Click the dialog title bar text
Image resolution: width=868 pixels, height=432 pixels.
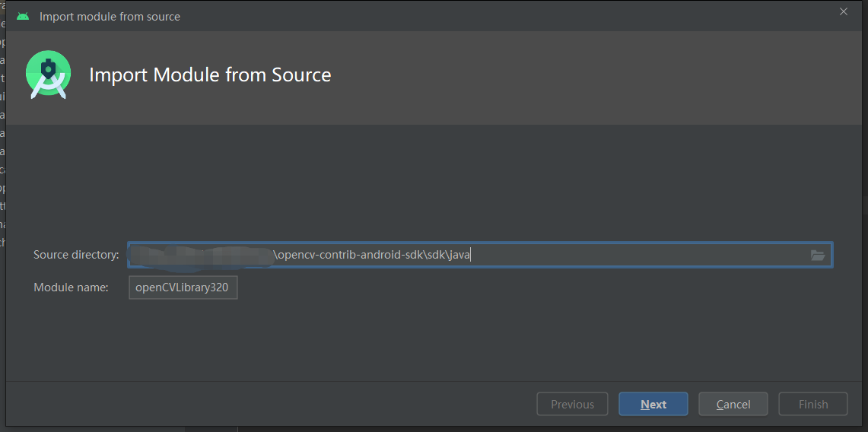(x=110, y=16)
